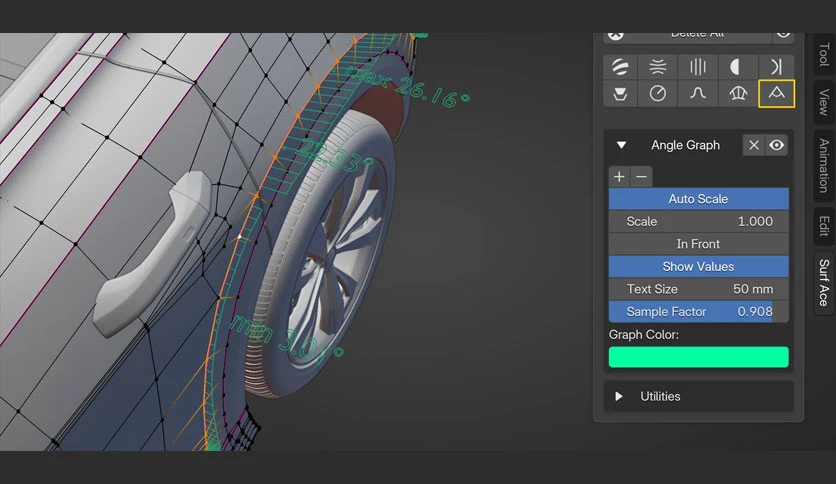
Task: Select the curve-against-line tangency icon
Action: point(776,67)
